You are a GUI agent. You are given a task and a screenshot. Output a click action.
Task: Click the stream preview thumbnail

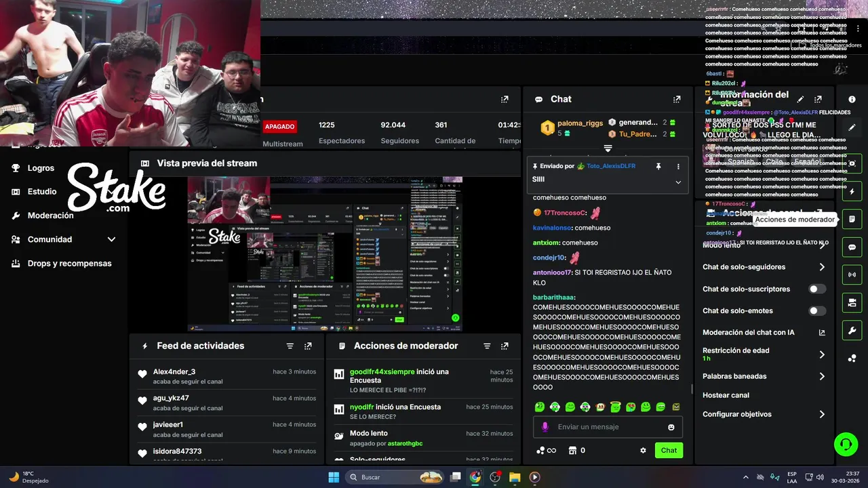(325, 253)
